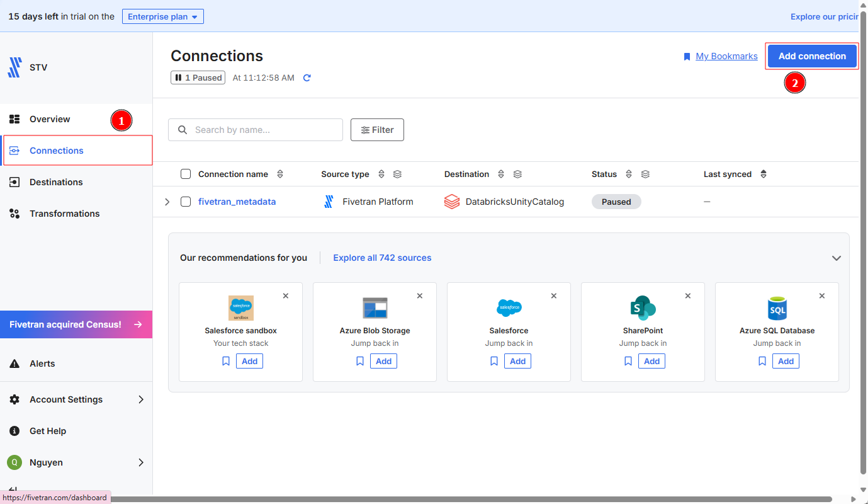
Task: Click the group-by icon next to Status
Action: pyautogui.click(x=645, y=175)
